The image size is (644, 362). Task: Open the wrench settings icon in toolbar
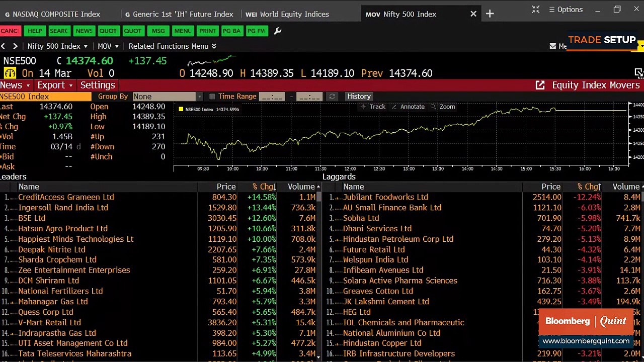tap(277, 31)
